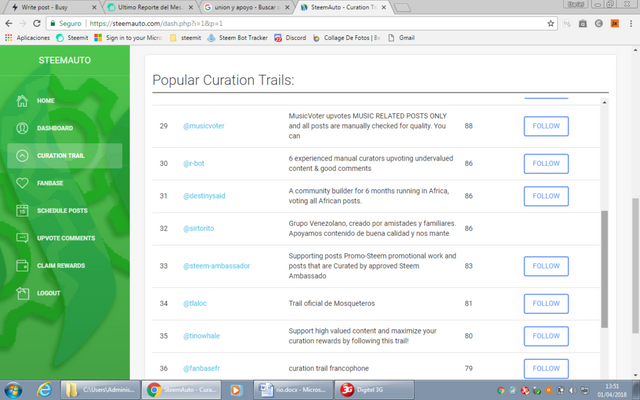The width and height of the screenshot is (640, 400).
Task: Follow the @tinowhale trail
Action: click(546, 336)
